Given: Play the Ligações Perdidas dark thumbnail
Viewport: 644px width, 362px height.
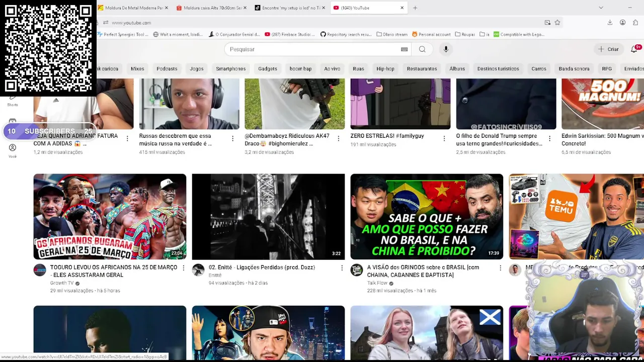Looking at the screenshot, I should tap(268, 217).
